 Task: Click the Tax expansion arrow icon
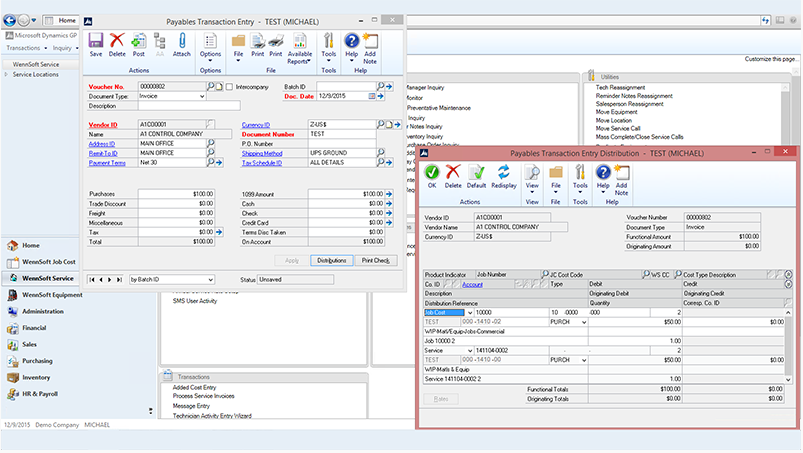pyautogui.click(x=219, y=232)
